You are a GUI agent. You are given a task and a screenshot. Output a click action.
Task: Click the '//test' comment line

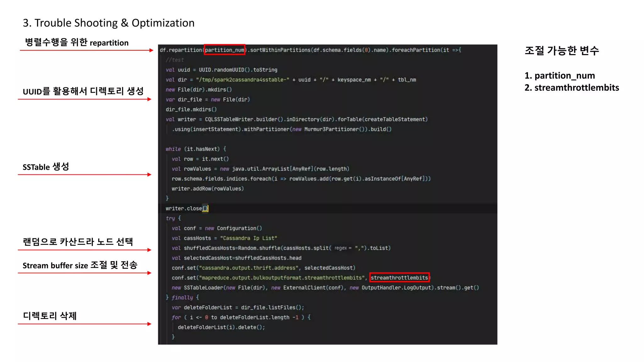[x=175, y=60]
